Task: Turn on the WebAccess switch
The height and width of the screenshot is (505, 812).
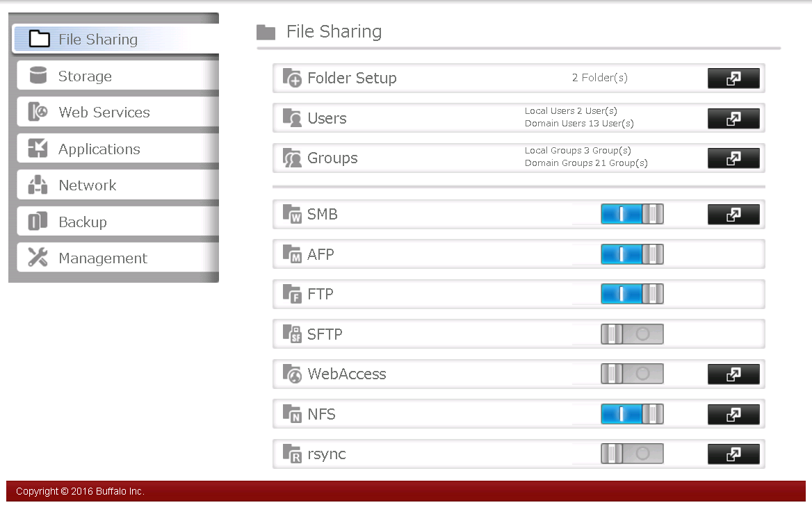Action: coord(632,374)
